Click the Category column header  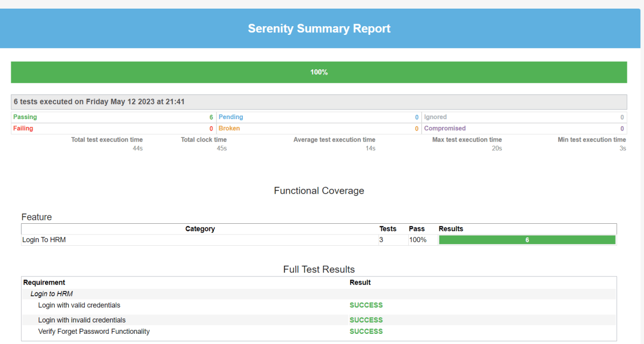click(200, 229)
